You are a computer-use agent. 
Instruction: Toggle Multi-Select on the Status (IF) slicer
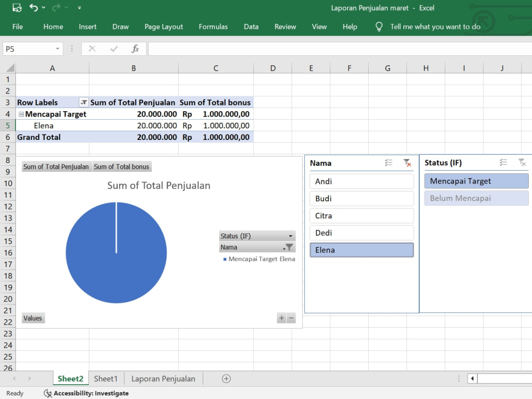click(503, 162)
